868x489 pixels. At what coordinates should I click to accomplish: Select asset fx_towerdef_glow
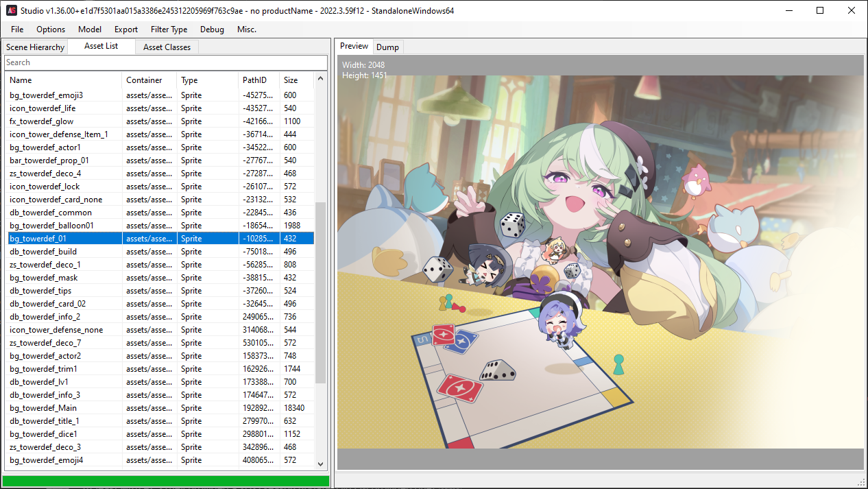[160, 121]
